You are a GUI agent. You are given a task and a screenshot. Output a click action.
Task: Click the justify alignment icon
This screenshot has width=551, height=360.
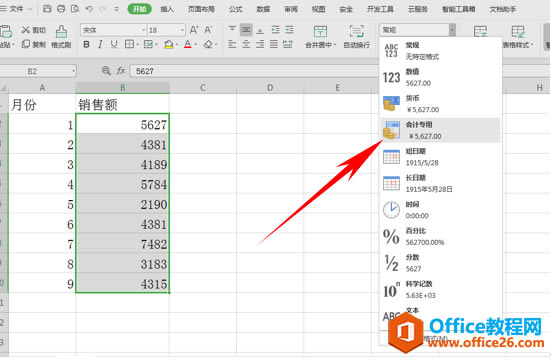(x=274, y=44)
